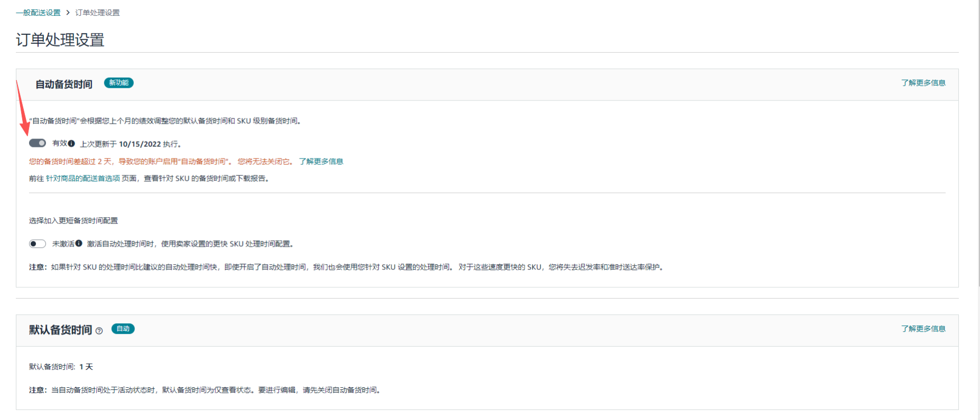Click the 自动 badge beside 默认备货时间

123,329
